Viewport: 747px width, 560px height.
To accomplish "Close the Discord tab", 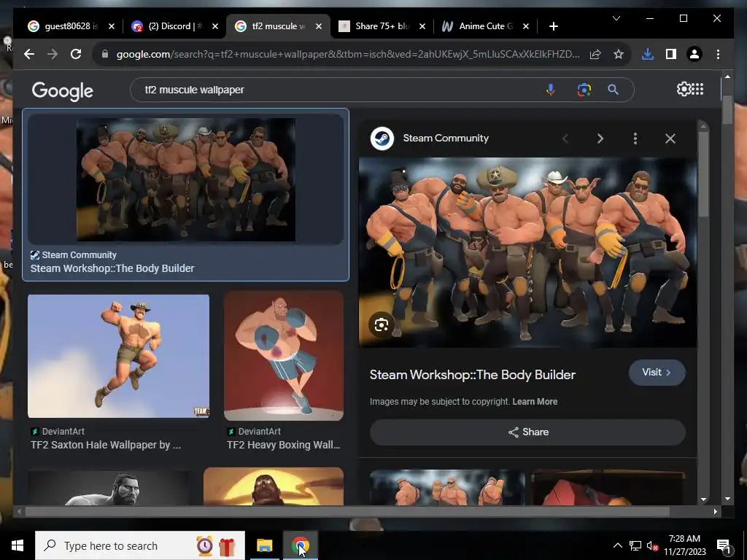I will (215, 26).
